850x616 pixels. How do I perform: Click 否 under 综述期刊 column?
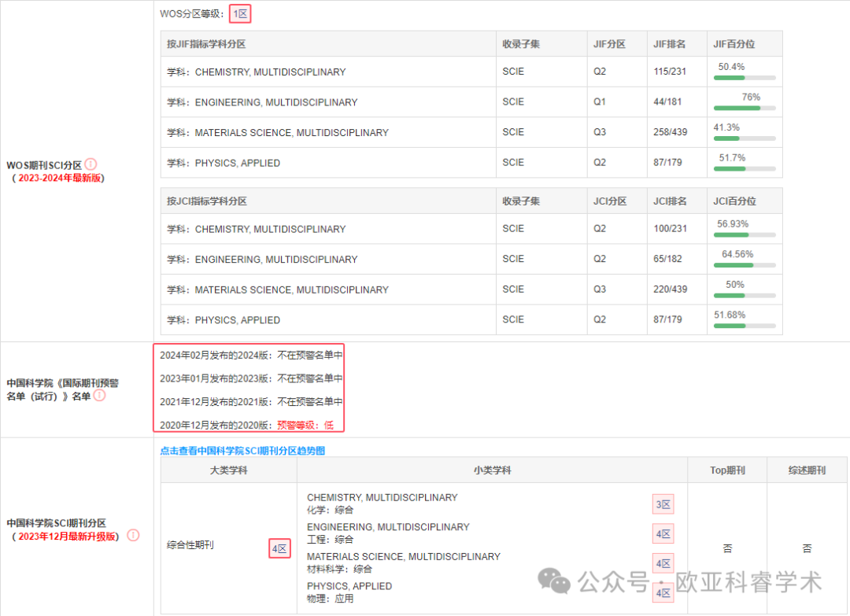click(x=807, y=548)
